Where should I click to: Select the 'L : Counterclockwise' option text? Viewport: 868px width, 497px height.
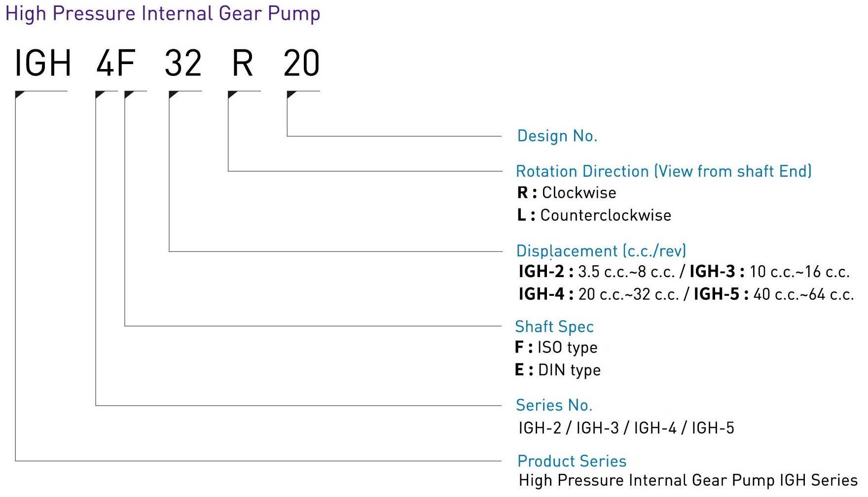(594, 215)
